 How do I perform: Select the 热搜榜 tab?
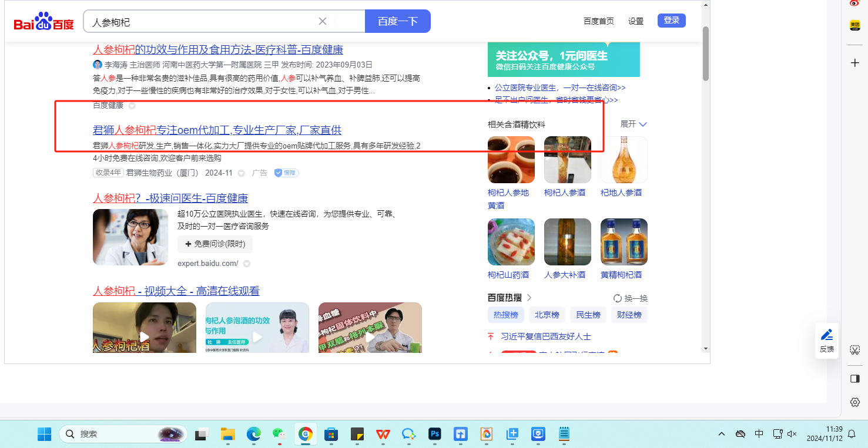pos(506,315)
